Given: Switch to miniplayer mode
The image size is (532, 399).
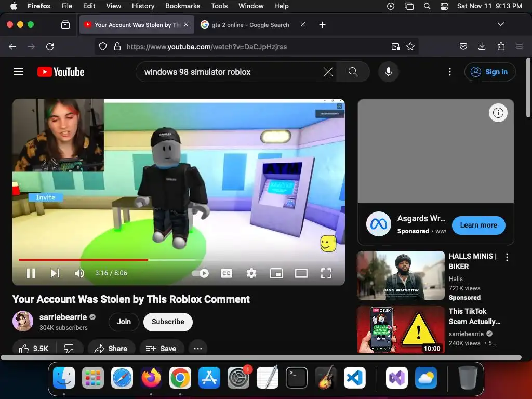Looking at the screenshot, I should point(276,273).
